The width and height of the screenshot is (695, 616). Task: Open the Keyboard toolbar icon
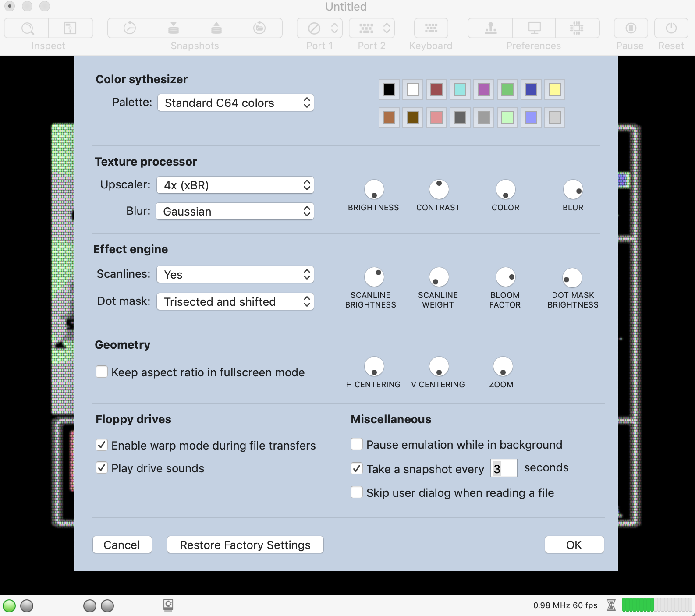click(x=431, y=28)
